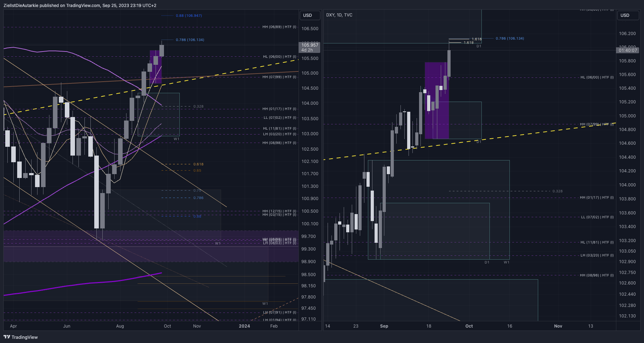
Task: Click the DXY, 1D, TVC symbol label
Action: click(x=339, y=15)
